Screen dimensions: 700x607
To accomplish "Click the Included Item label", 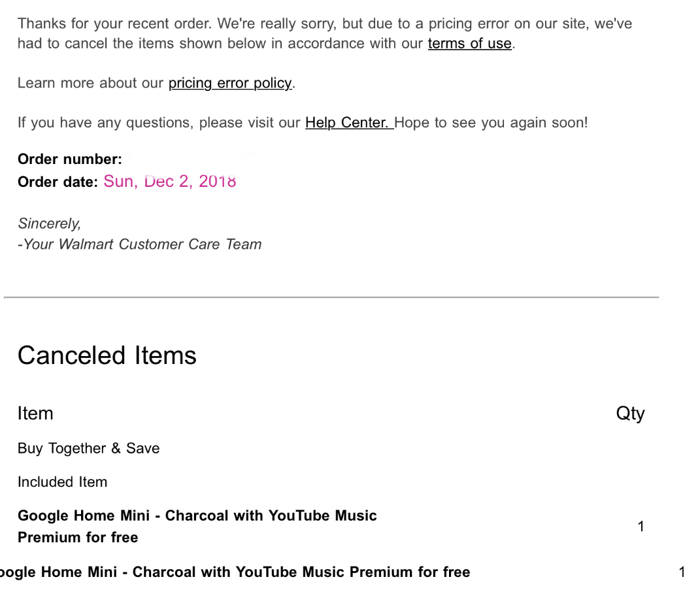I will [62, 482].
